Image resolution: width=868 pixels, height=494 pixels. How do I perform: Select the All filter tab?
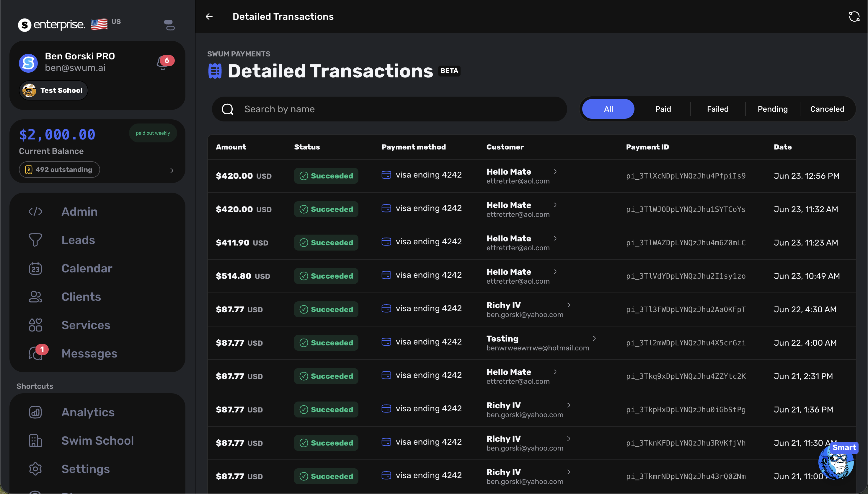[x=608, y=109]
